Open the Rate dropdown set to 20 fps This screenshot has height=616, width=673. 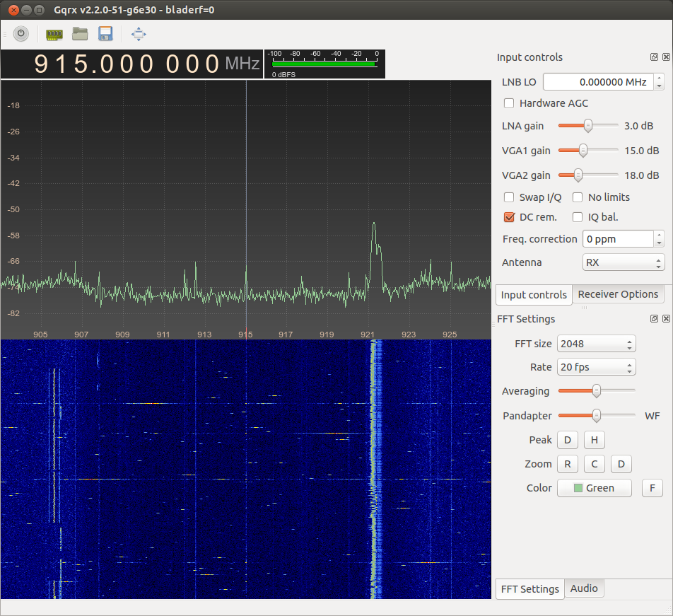(x=596, y=367)
